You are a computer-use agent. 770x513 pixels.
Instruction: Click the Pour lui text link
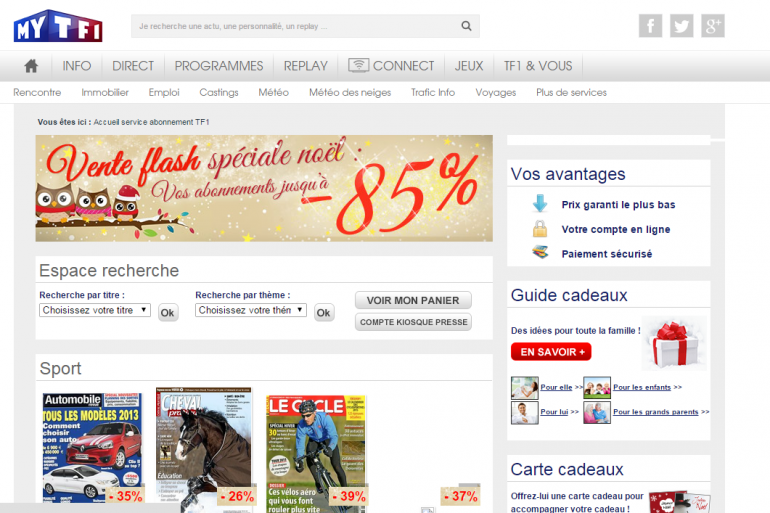pos(554,412)
